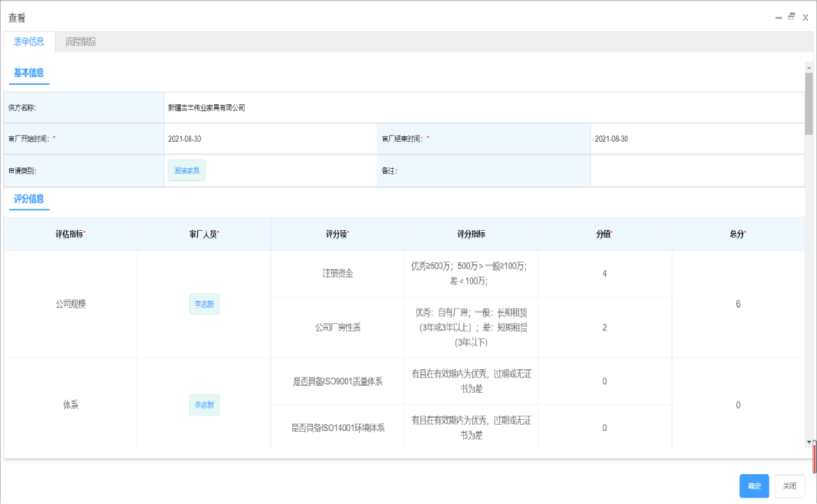Click the 申请类别 furniture category tag
The height and width of the screenshot is (504, 817).
(186, 170)
